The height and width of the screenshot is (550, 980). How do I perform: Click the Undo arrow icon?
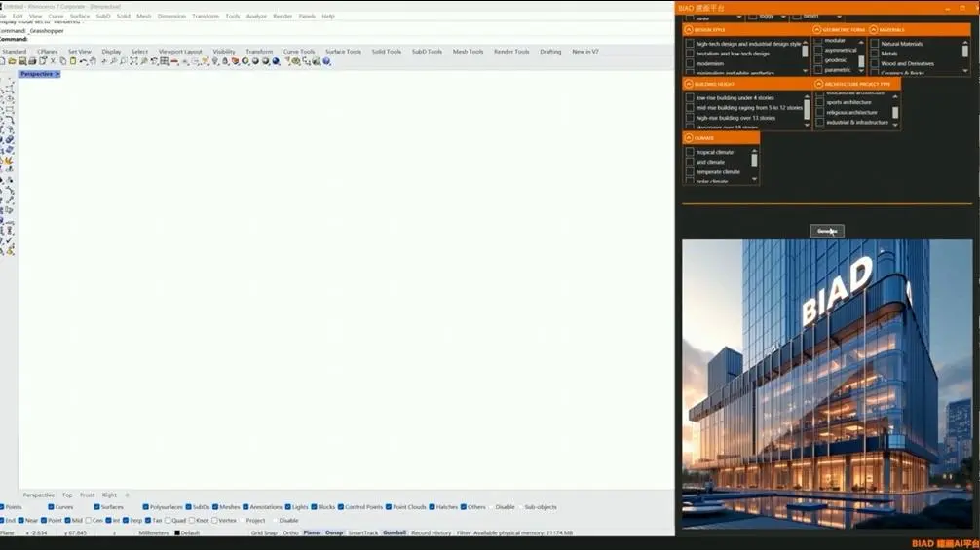click(x=85, y=61)
